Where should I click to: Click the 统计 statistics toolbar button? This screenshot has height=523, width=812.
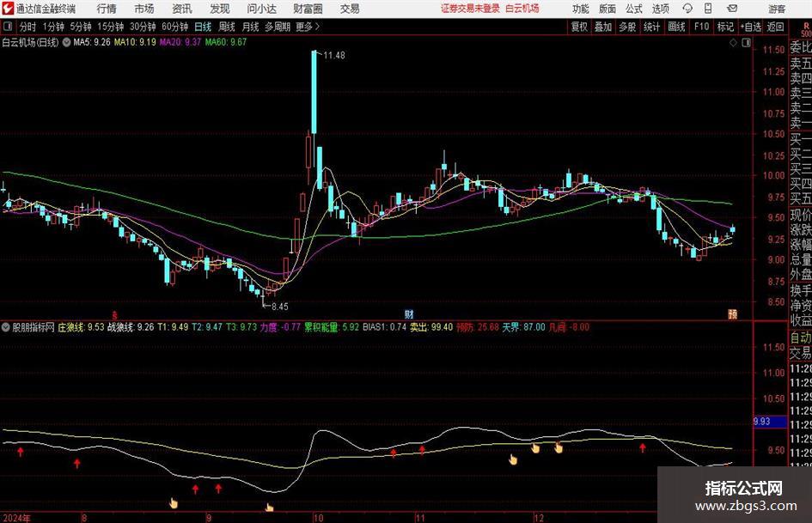[651, 27]
